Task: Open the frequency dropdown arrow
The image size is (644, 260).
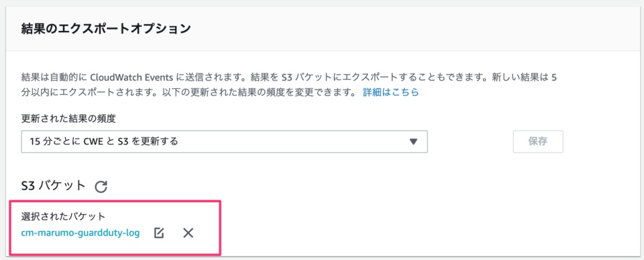Action: (413, 142)
